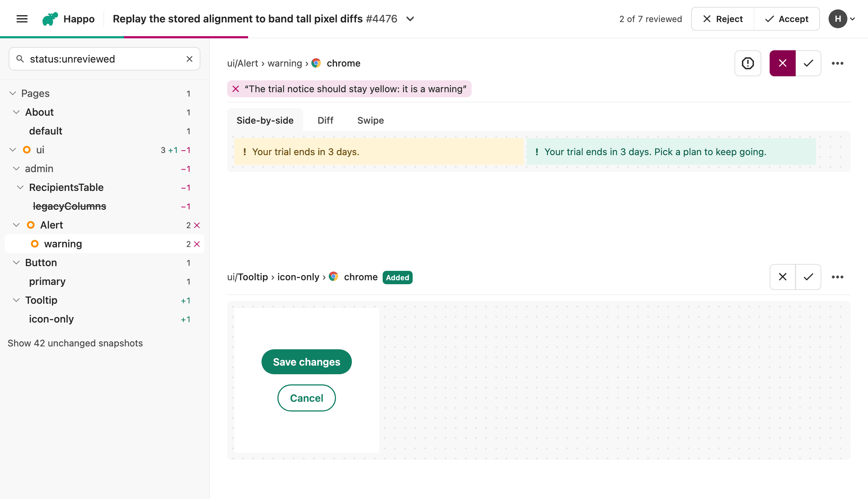Collapse the Tooltip tree node

click(x=16, y=300)
